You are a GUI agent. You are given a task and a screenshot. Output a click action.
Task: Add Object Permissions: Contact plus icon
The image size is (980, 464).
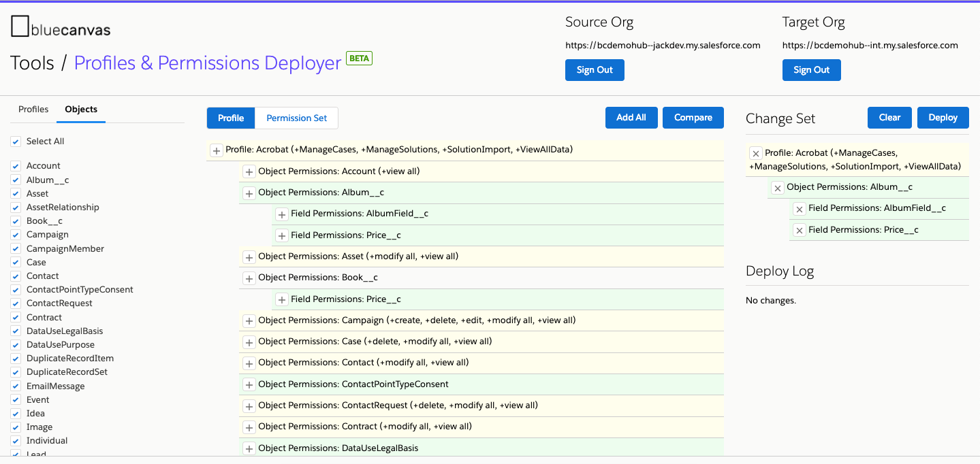tap(249, 363)
